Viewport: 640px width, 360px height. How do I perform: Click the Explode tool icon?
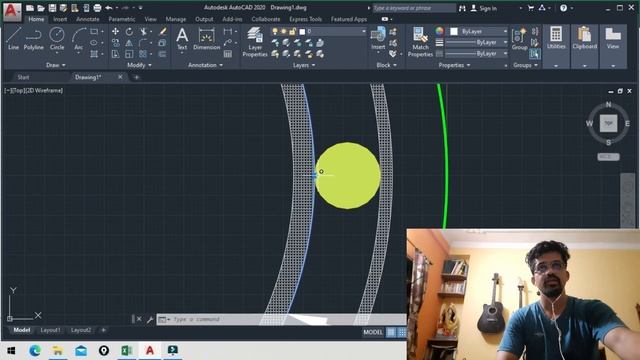[162, 42]
